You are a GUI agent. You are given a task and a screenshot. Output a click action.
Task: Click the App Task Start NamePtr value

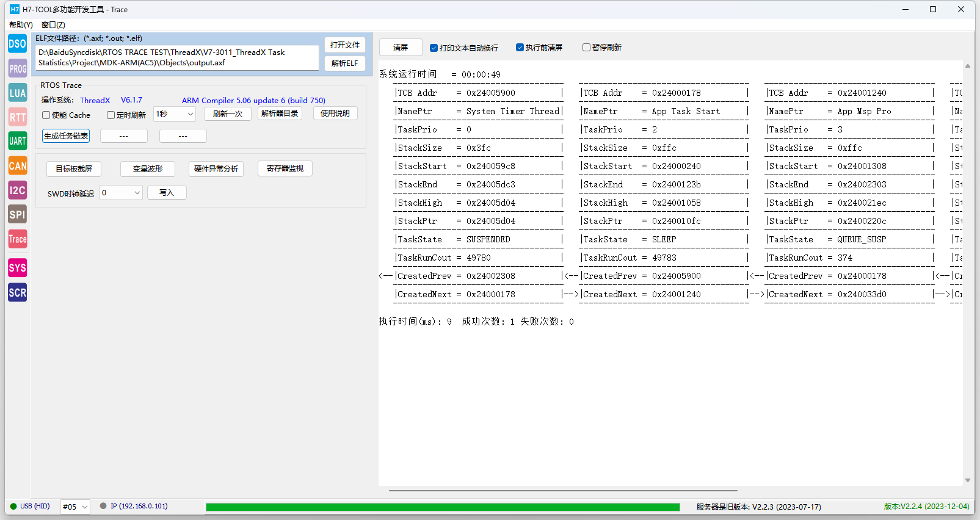(x=686, y=111)
